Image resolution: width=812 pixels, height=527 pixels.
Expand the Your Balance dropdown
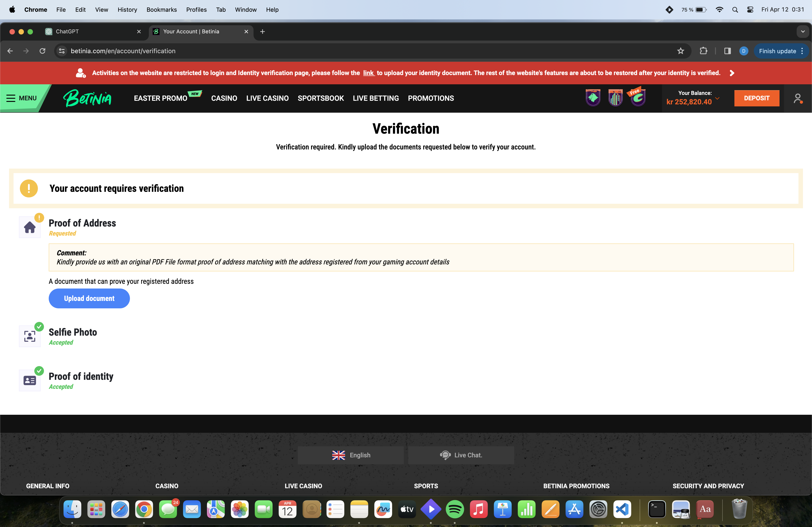(x=718, y=99)
